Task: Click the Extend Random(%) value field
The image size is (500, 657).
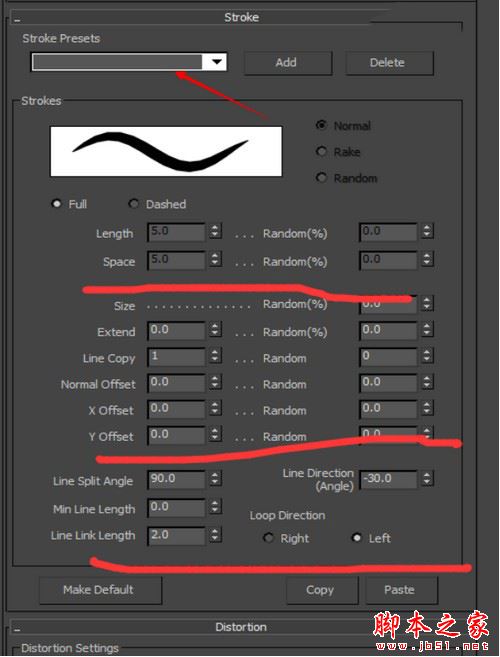Action: (x=389, y=331)
